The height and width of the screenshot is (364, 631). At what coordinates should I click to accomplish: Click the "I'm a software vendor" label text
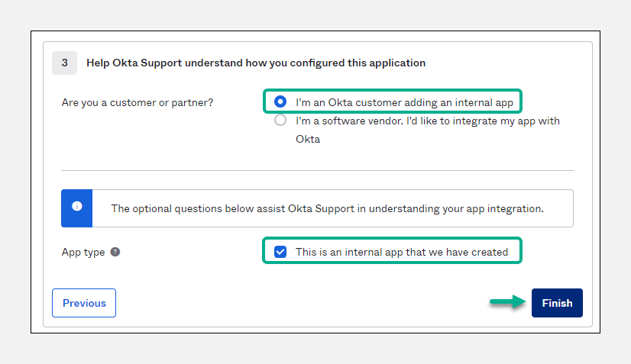point(427,121)
